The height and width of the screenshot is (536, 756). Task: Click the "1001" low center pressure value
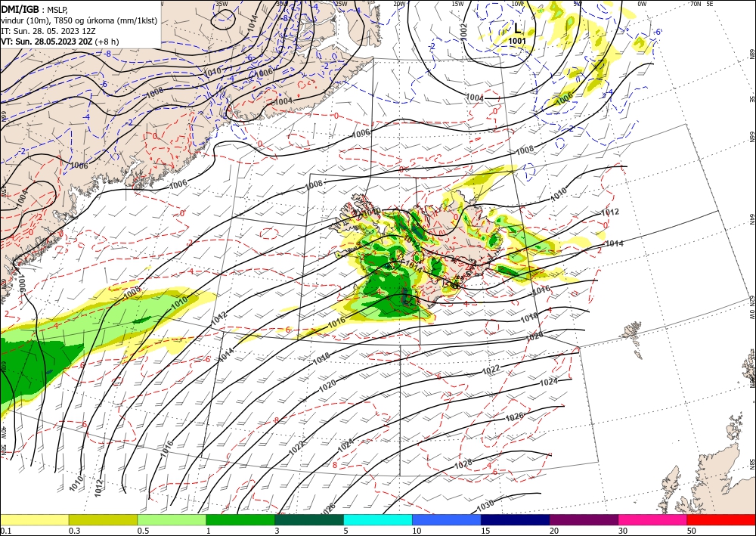(x=517, y=41)
